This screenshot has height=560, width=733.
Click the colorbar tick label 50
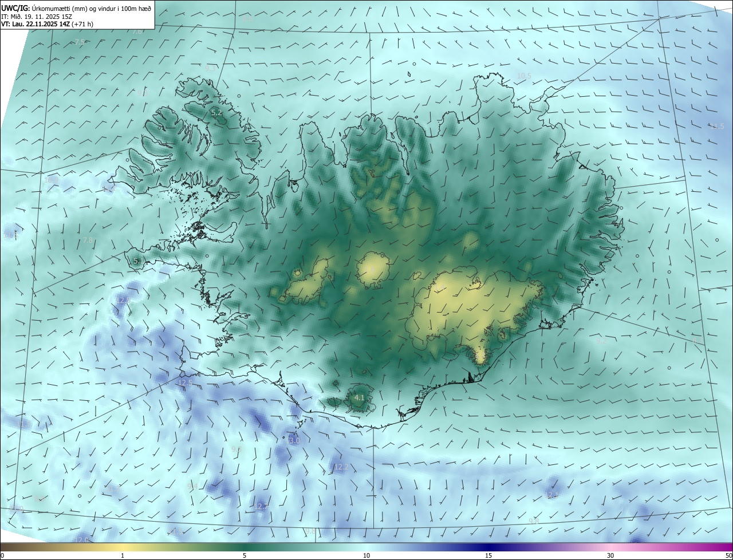728,555
